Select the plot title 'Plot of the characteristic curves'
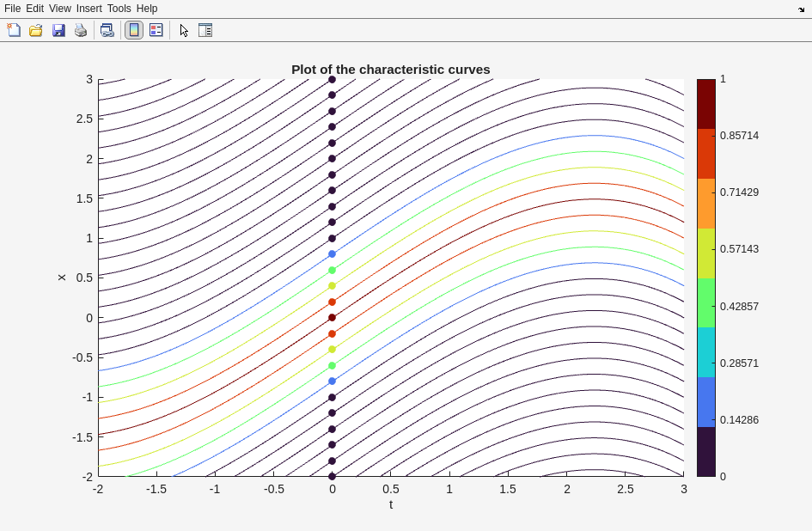The height and width of the screenshot is (531, 812). click(x=390, y=70)
